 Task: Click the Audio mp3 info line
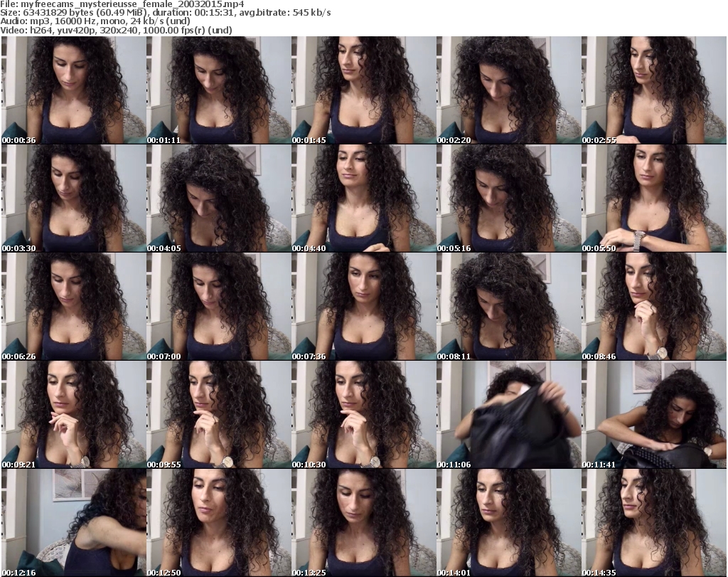point(95,21)
